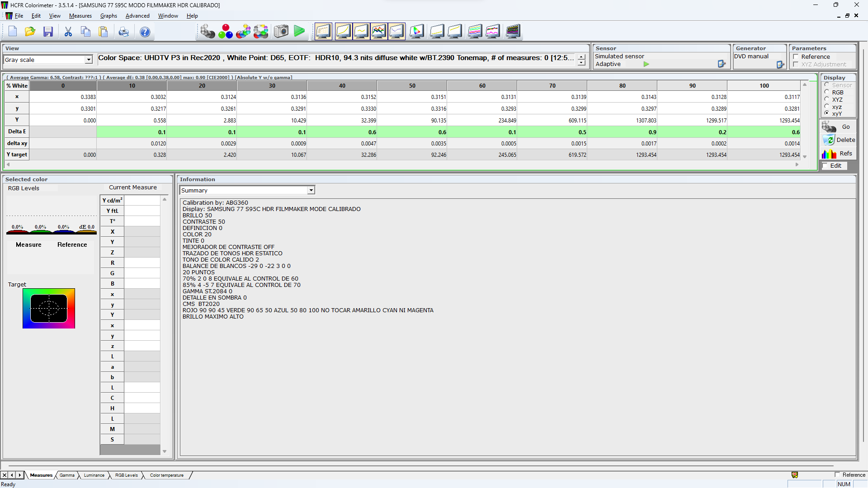Click the summary calibration notes text area

(518, 327)
